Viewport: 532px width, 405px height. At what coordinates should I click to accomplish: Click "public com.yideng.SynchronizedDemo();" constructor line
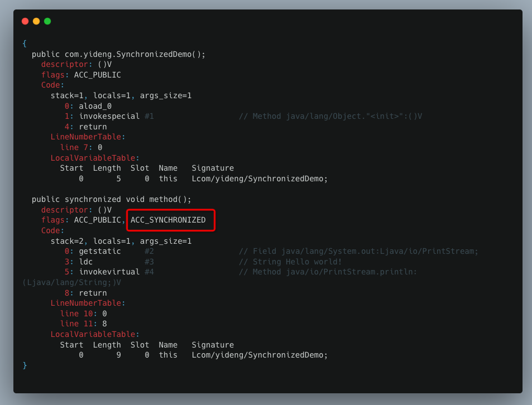coord(118,54)
